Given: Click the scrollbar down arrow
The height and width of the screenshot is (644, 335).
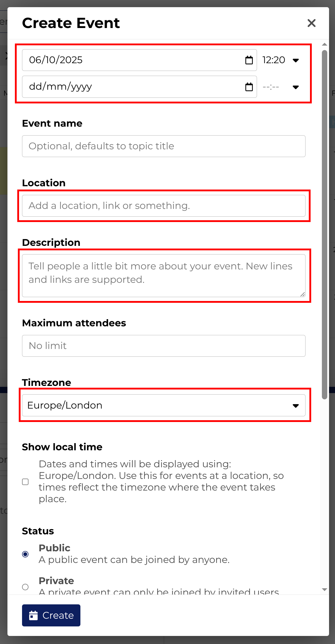Looking at the screenshot, I should coord(325,589).
